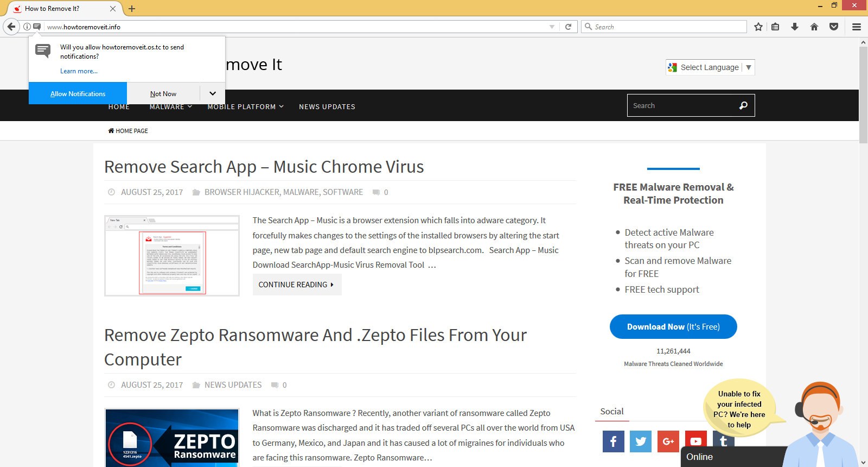This screenshot has height=467, width=868.
Task: Go to HOME PAGE breadcrumb
Action: pyautogui.click(x=128, y=131)
